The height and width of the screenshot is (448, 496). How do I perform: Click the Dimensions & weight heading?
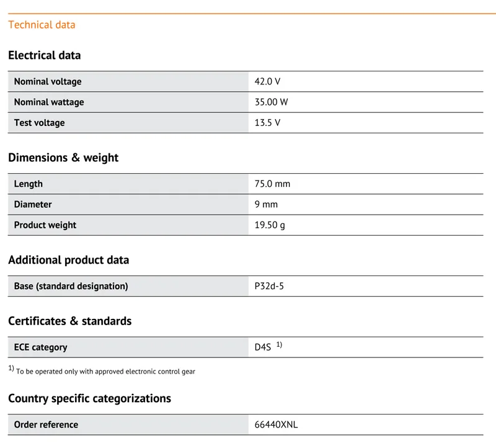tap(63, 158)
